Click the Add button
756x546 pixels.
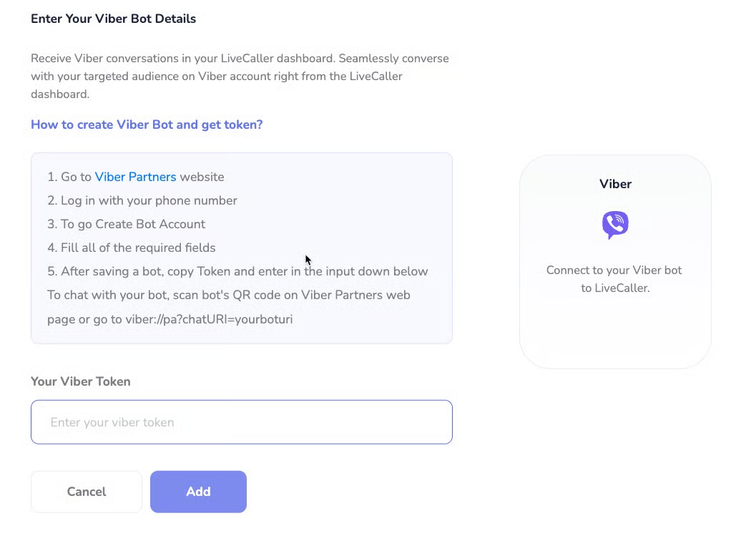(198, 492)
